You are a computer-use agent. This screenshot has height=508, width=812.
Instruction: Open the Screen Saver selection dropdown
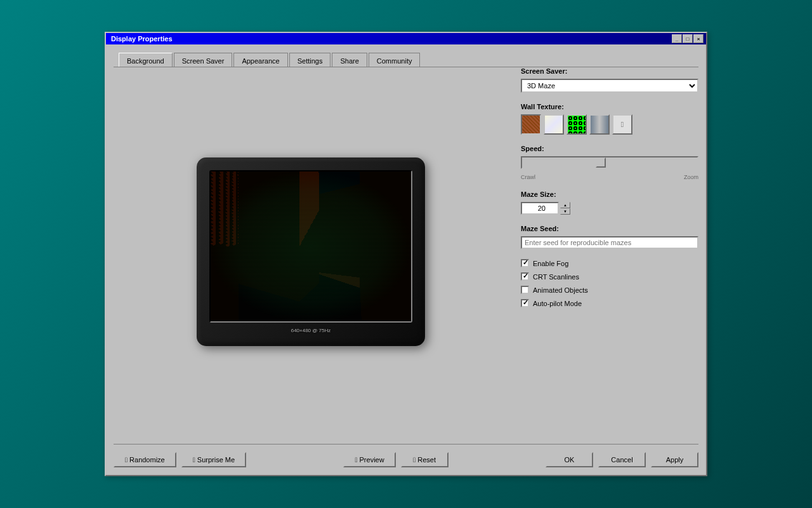click(x=609, y=85)
